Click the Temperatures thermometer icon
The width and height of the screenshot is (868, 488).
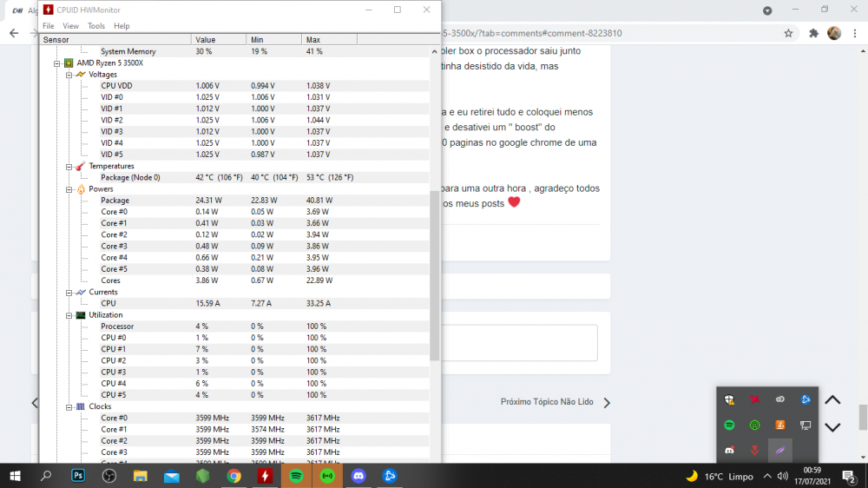click(x=80, y=166)
